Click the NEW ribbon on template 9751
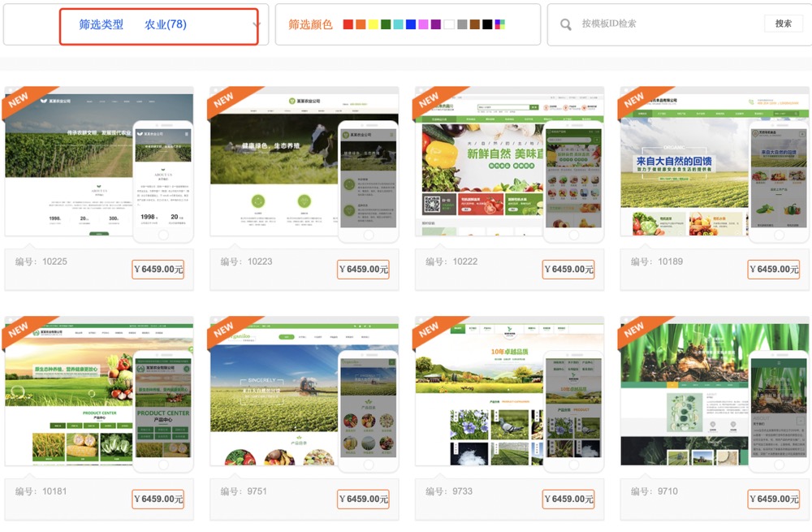 tap(224, 330)
